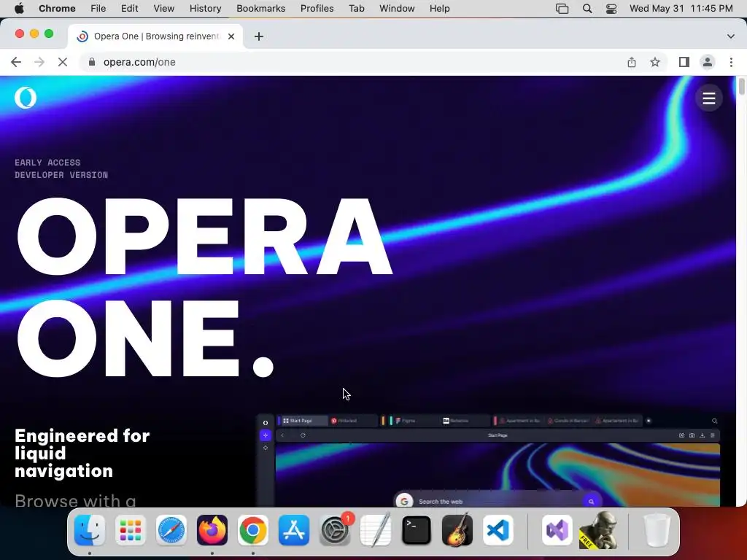Click the forward navigation arrow
This screenshot has width=747, height=560.
(x=39, y=62)
